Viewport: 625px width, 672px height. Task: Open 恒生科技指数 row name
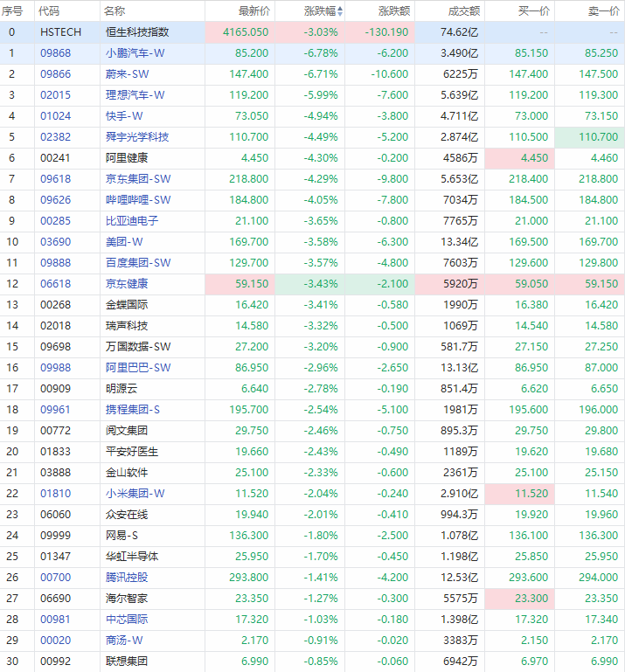pos(137,32)
